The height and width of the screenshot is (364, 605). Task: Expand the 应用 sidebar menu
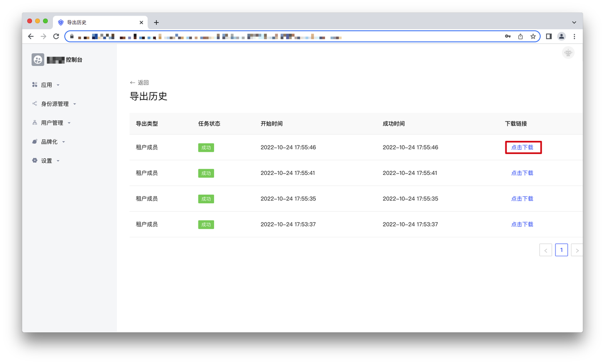pos(46,85)
